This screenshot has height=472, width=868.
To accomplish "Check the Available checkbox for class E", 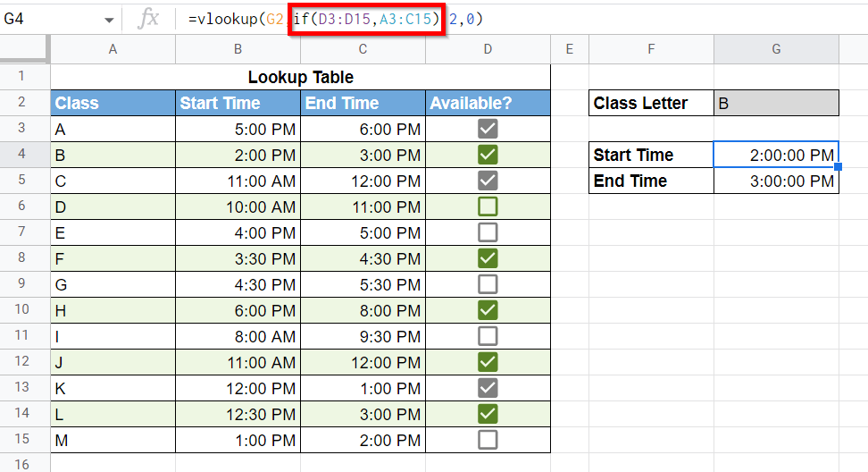I will (488, 232).
